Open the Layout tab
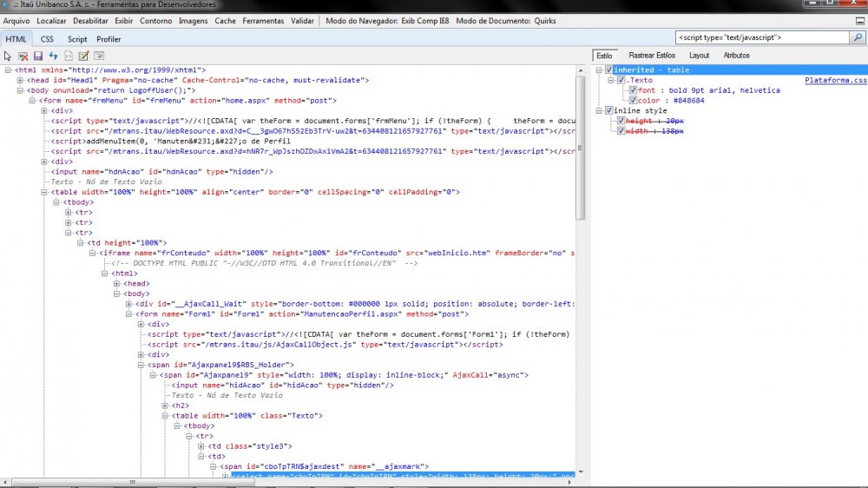 [x=699, y=56]
